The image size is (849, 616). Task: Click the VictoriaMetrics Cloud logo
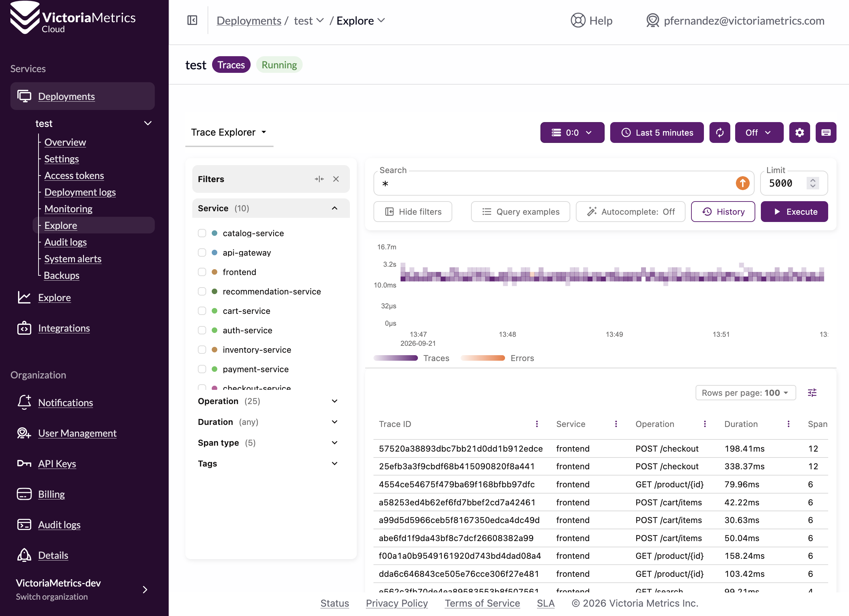(x=73, y=18)
